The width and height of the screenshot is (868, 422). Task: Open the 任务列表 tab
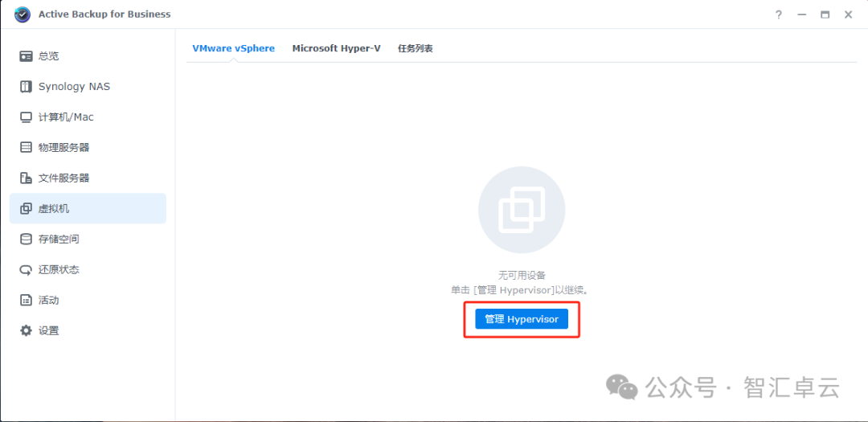[x=416, y=48]
